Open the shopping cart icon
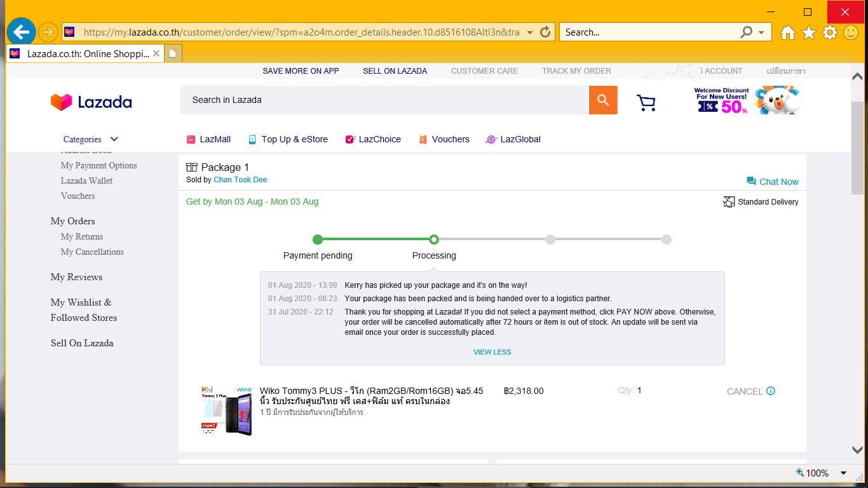868x488 pixels. click(646, 102)
